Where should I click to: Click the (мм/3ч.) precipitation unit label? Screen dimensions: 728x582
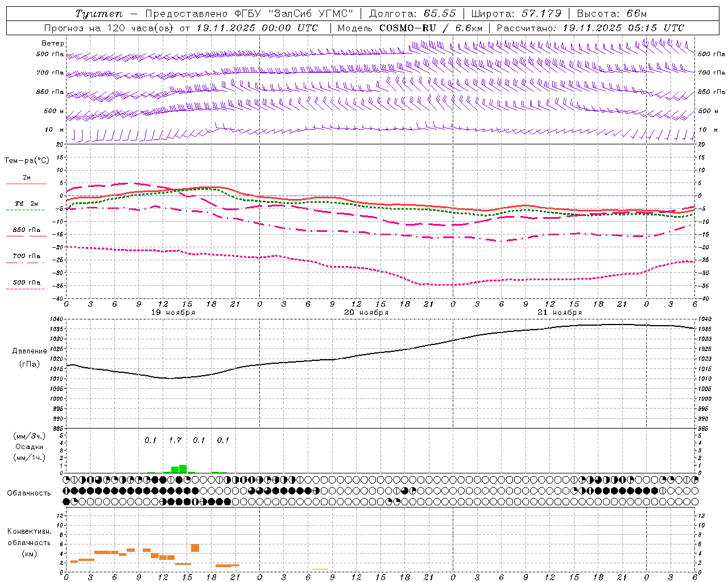tap(29, 436)
